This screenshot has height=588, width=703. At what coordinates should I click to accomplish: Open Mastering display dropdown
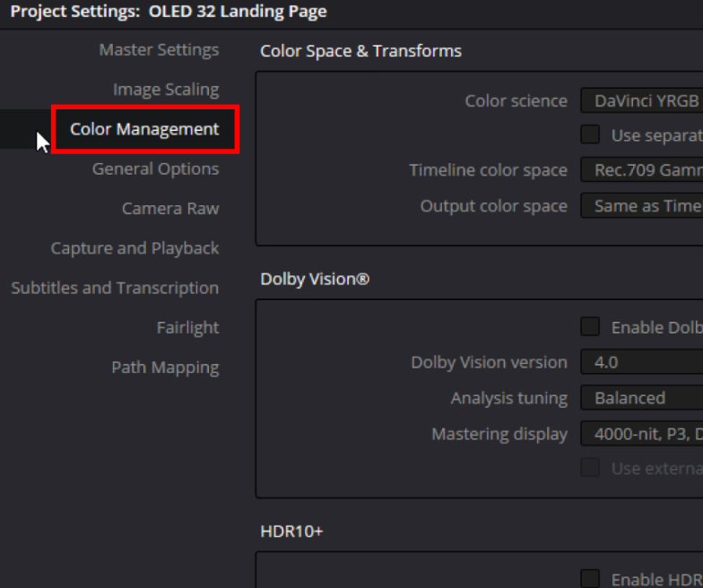641,434
